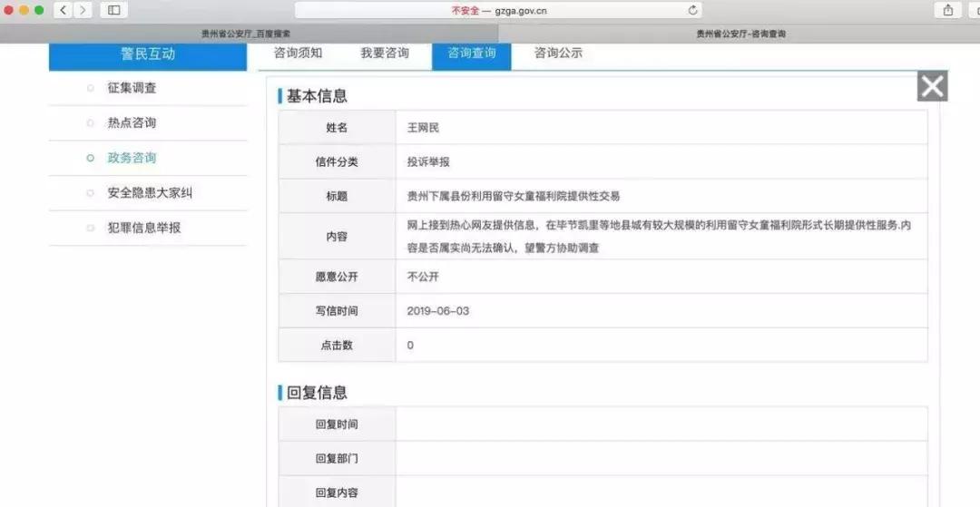The image size is (980, 507).
Task: Click the 回复时间 label cell
Action: coord(337,424)
